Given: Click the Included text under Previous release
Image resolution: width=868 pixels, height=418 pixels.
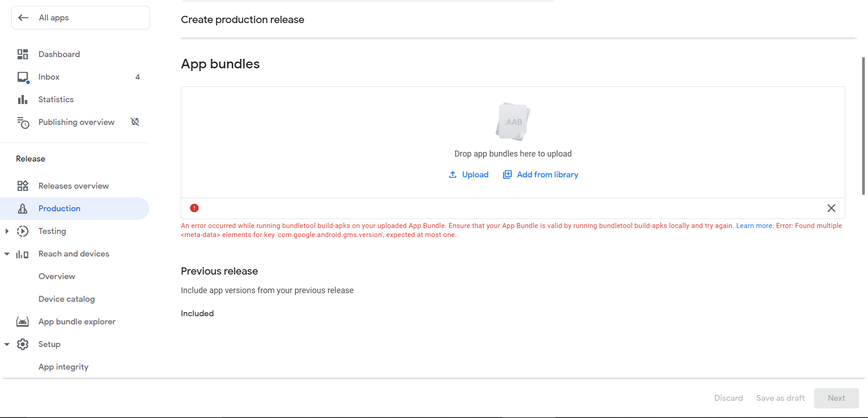Looking at the screenshot, I should click(x=197, y=313).
